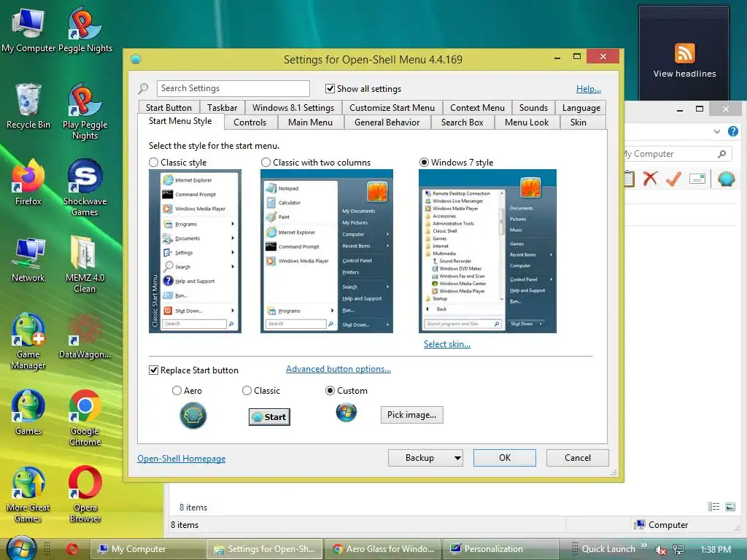Open the Network desktop icon

(x=28, y=259)
